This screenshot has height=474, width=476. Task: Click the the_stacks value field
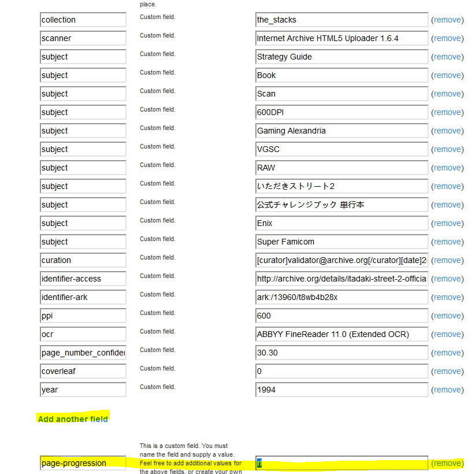(342, 20)
